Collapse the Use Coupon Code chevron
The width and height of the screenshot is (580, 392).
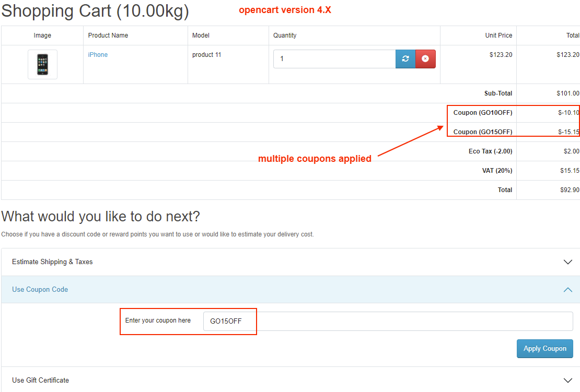click(x=568, y=290)
